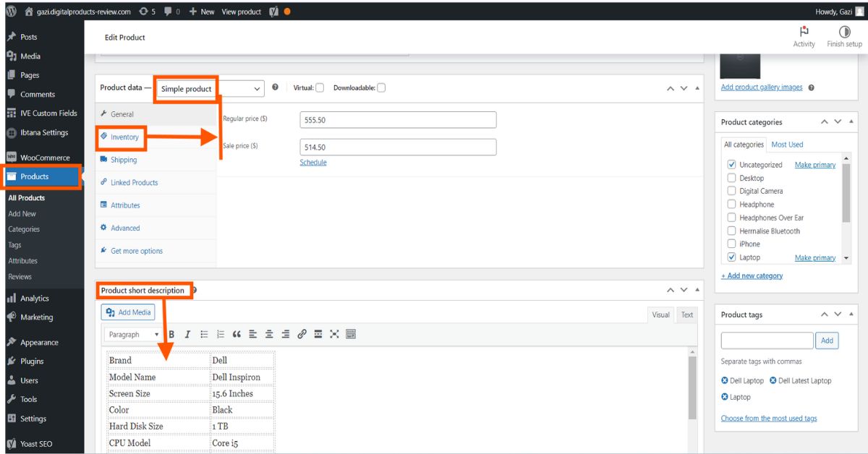Click the Add Media button
Viewport: 868px width, 454px height.
tap(128, 312)
